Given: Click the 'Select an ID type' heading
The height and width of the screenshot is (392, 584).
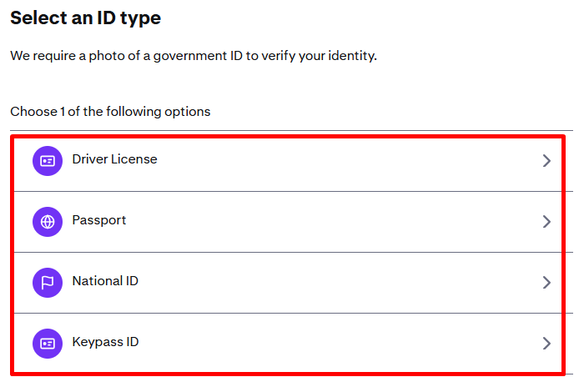Looking at the screenshot, I should tap(85, 18).
